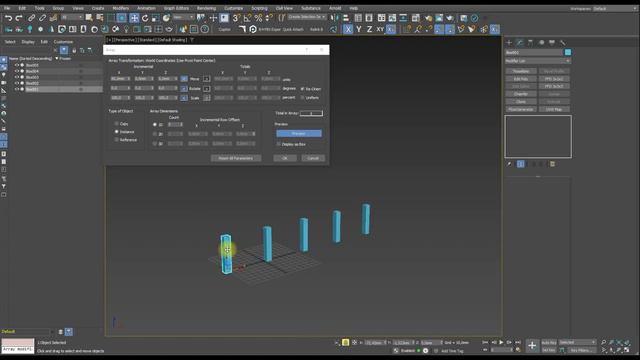Open the Utilities tab in command panel

[562, 42]
